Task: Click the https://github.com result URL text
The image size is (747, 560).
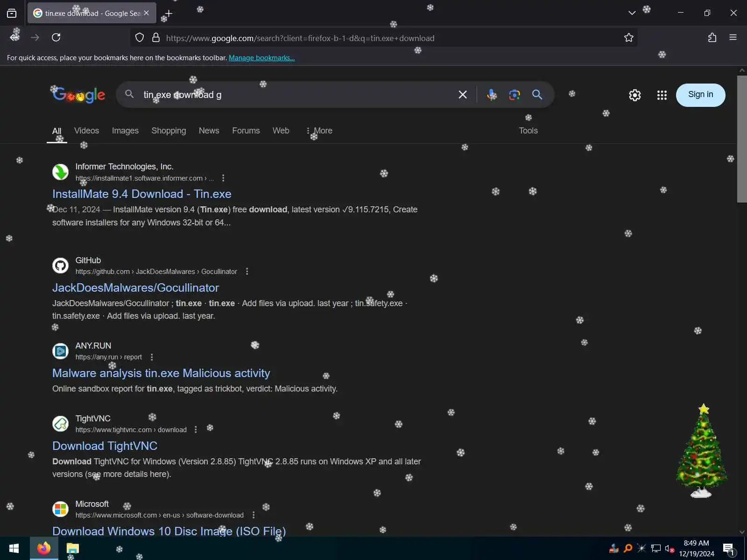Action: pos(156,272)
